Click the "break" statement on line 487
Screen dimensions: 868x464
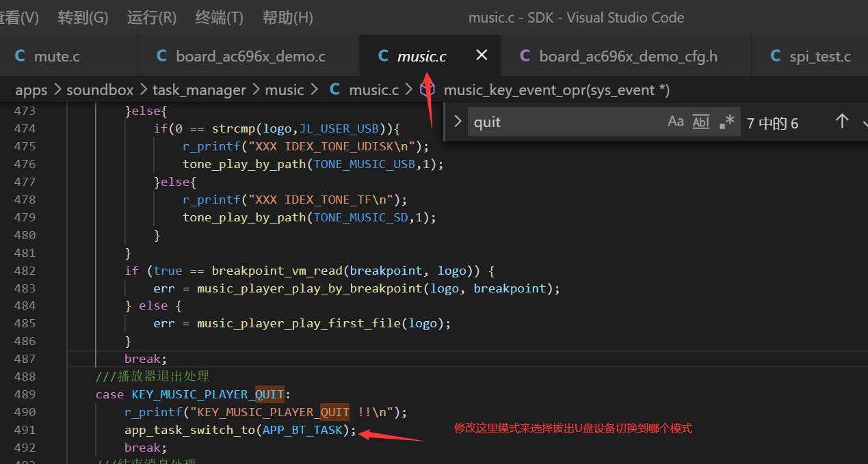(x=142, y=359)
